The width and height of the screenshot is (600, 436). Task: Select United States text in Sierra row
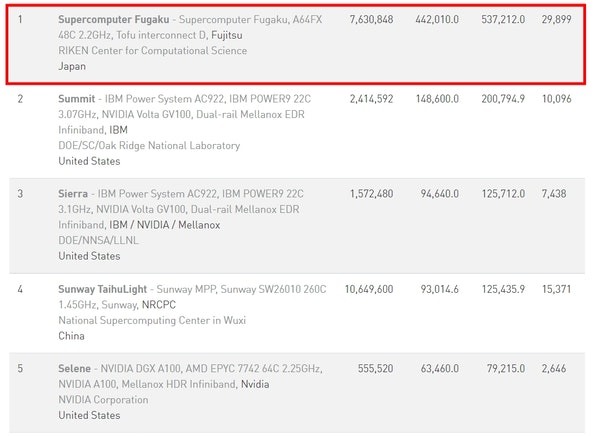click(89, 256)
